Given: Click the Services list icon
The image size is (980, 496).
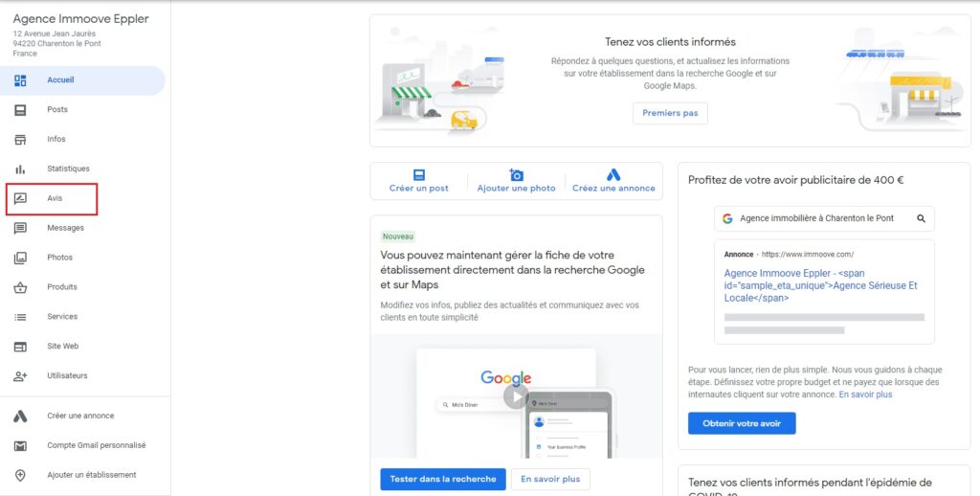Looking at the screenshot, I should (x=20, y=317).
